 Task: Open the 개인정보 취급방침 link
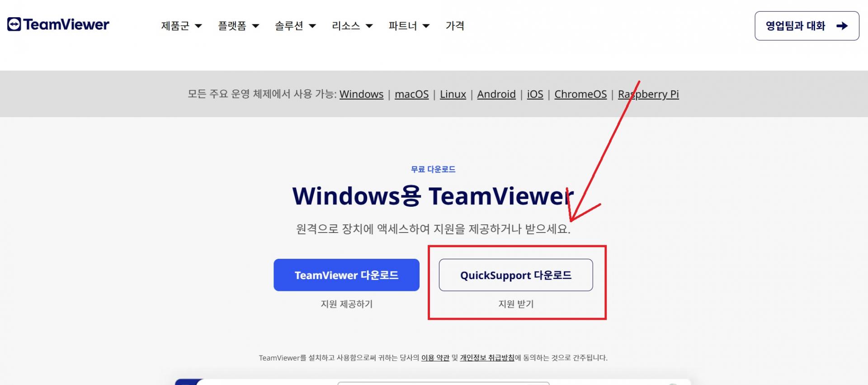coord(487,358)
